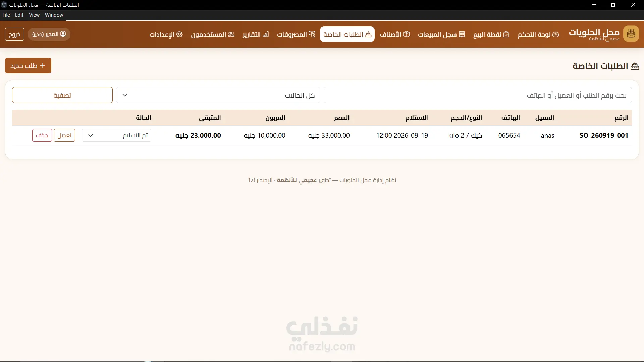Go to نقطة البيع point of sale

point(491,34)
